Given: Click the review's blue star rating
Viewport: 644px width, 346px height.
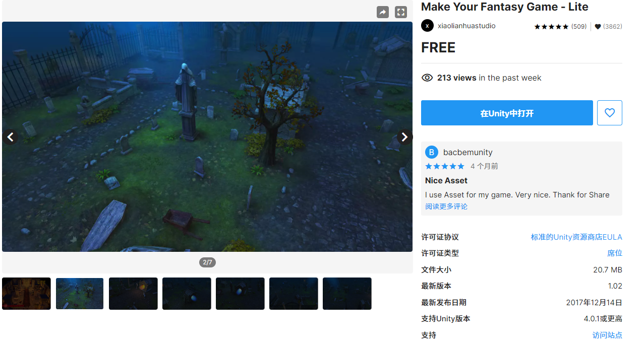Looking at the screenshot, I should (445, 166).
